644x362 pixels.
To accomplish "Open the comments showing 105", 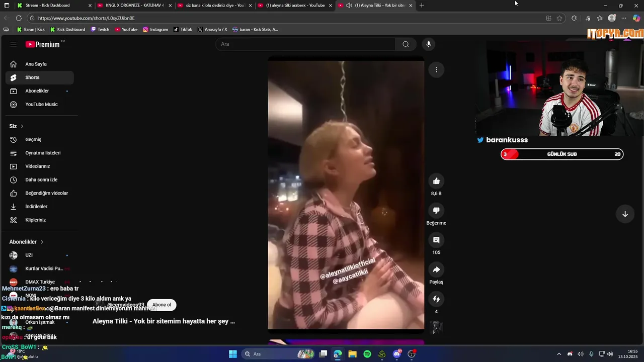I will 436,240.
